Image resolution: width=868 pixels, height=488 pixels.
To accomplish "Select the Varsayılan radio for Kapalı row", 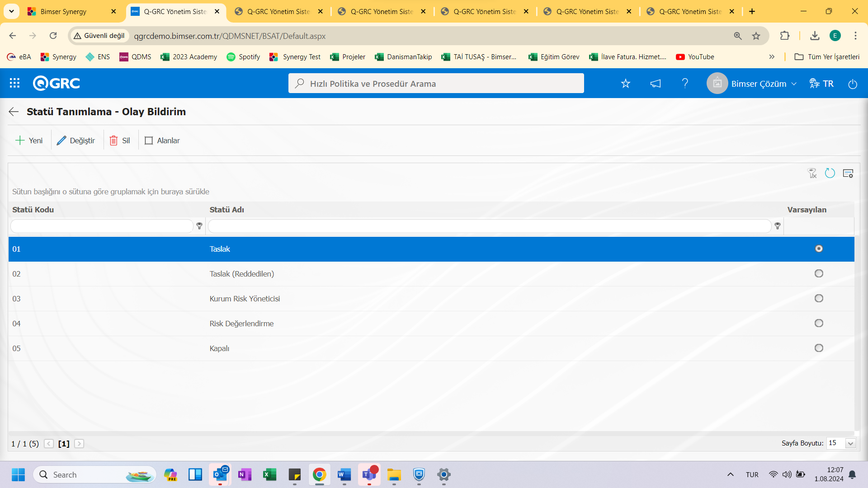I will (x=819, y=347).
